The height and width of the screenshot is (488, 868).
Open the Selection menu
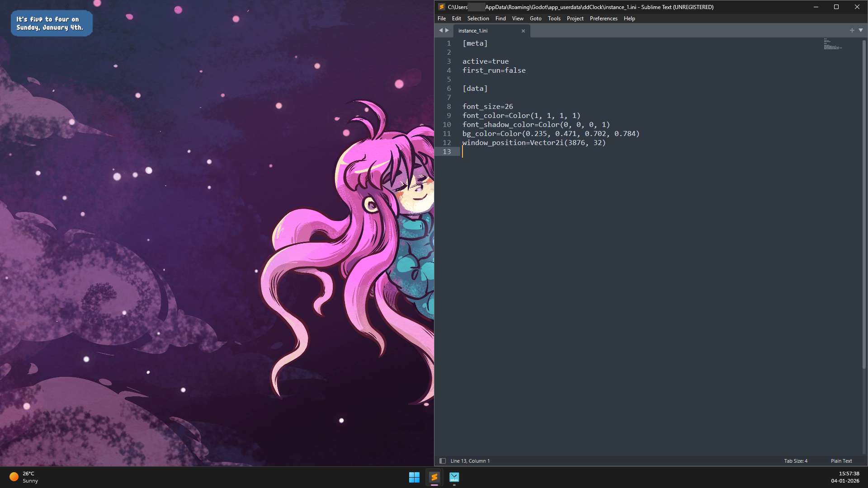(x=478, y=19)
